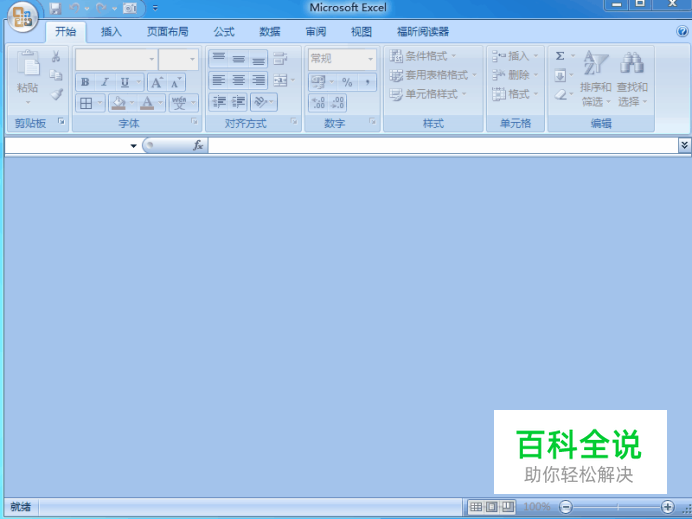Toggle Bold formatting
This screenshot has width=692, height=519.
[85, 82]
